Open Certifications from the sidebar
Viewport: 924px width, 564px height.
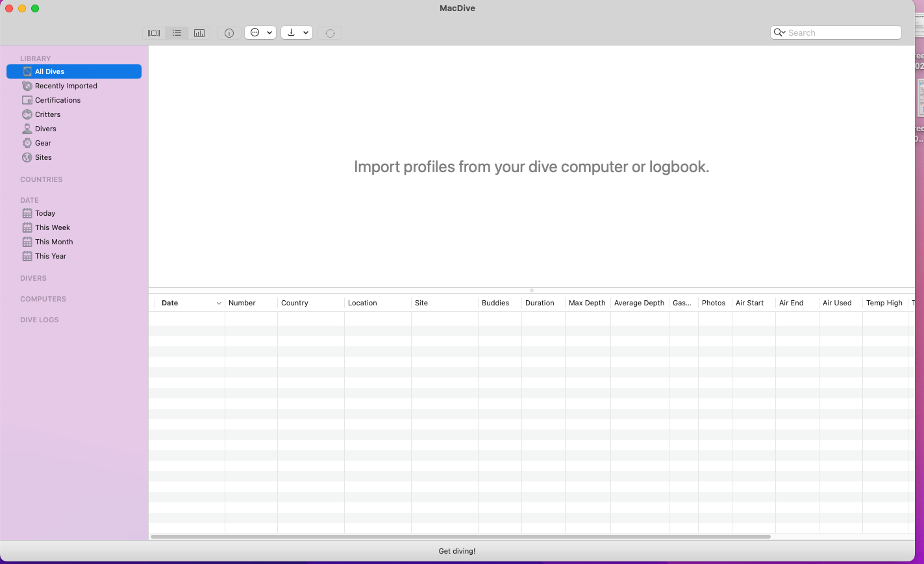(x=58, y=100)
